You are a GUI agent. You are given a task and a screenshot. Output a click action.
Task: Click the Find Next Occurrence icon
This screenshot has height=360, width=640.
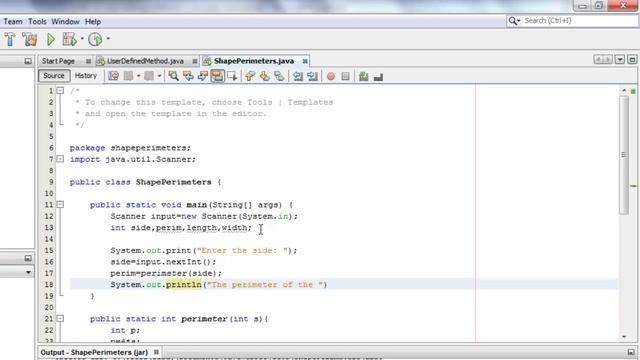click(x=202, y=76)
